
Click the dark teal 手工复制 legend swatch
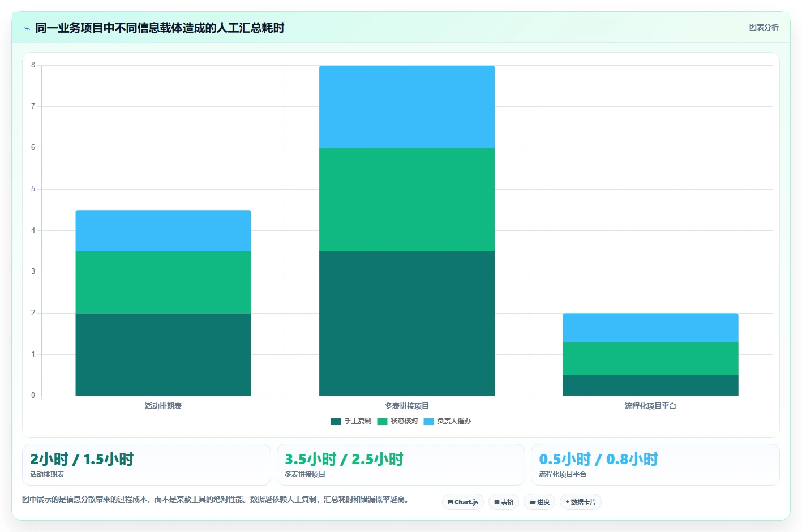(x=336, y=421)
